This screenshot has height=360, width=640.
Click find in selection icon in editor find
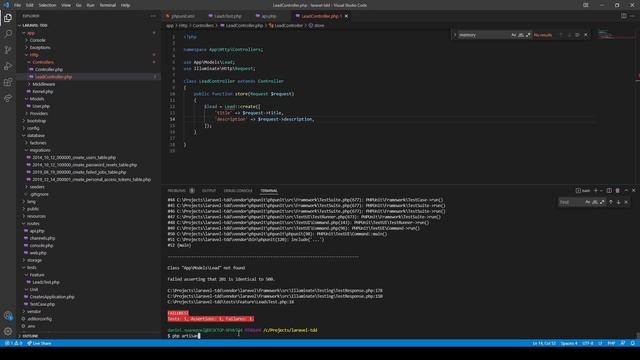point(577,35)
